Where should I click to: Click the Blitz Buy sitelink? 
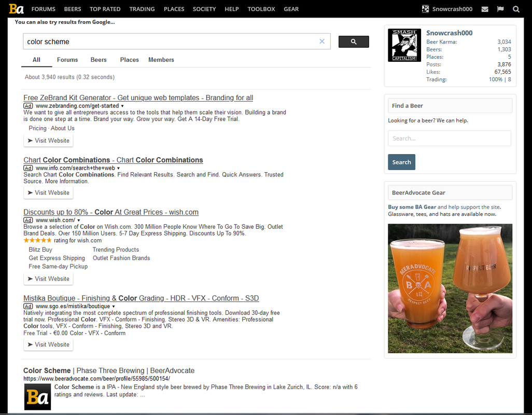coord(40,250)
